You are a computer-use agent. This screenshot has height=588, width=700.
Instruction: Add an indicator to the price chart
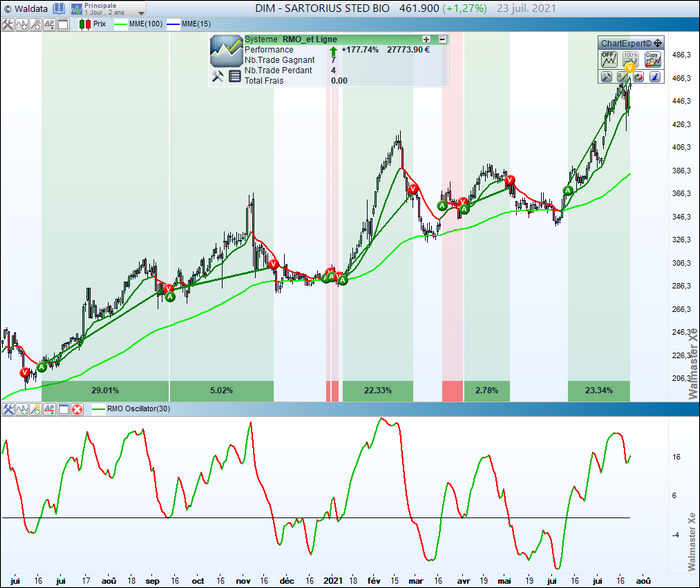pos(22,25)
